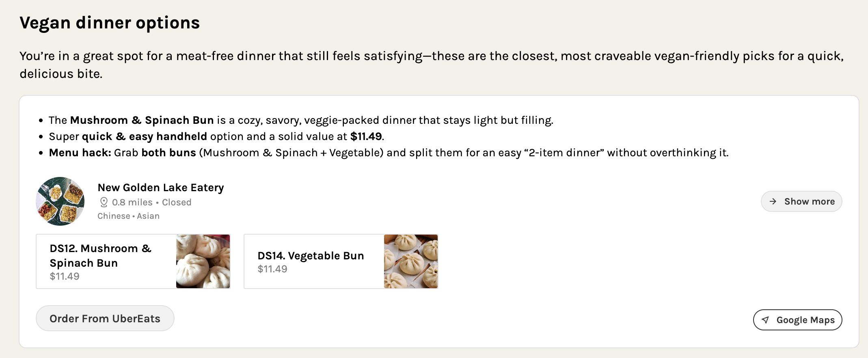The height and width of the screenshot is (358, 868).
Task: Click the $11.49 price under DS12 item
Action: (65, 276)
